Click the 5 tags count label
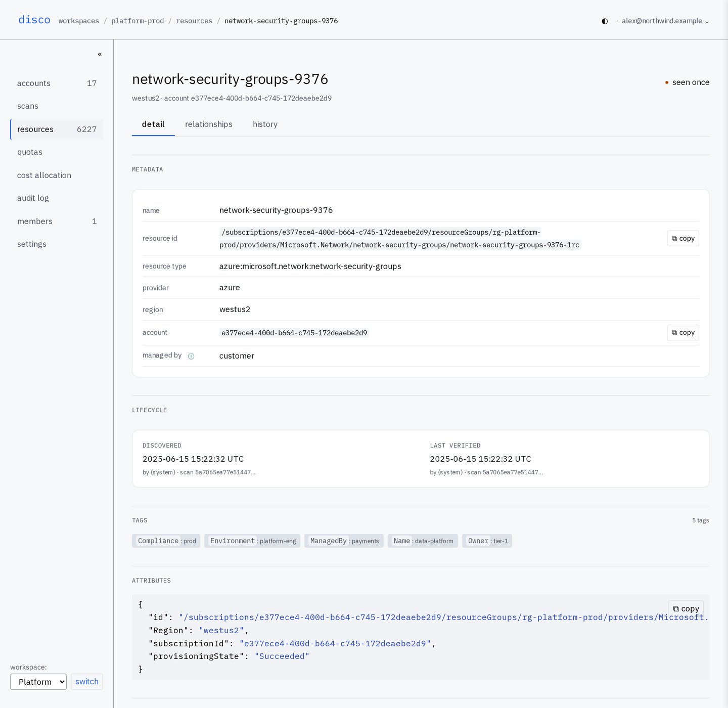 click(701, 520)
